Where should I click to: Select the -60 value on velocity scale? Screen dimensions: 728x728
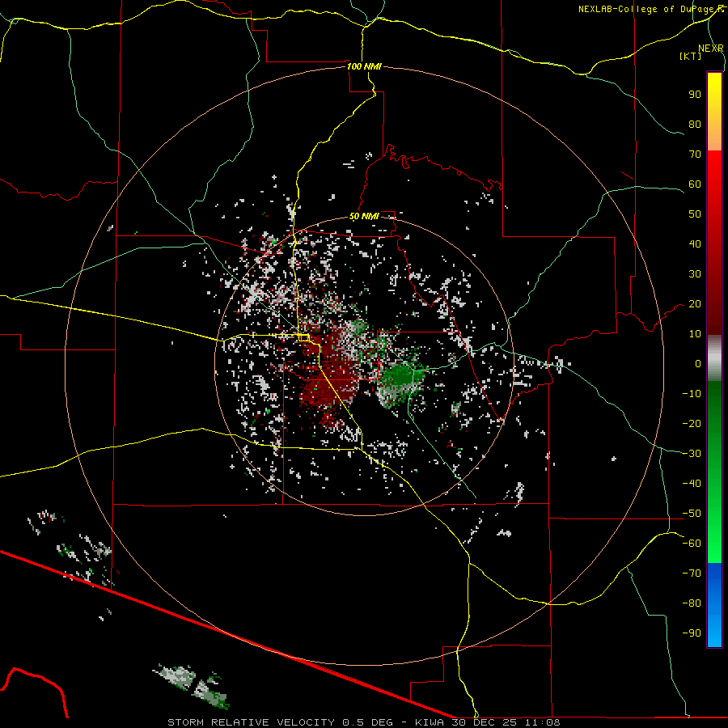(692, 544)
